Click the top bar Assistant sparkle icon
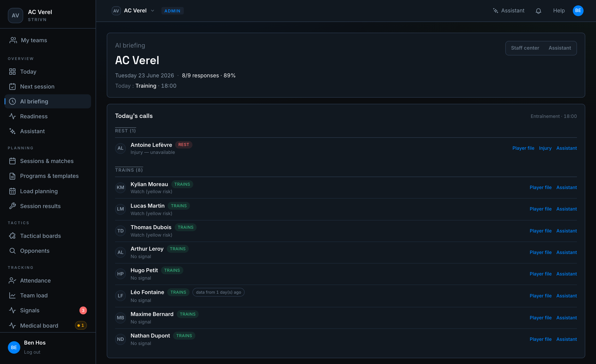 pyautogui.click(x=495, y=11)
